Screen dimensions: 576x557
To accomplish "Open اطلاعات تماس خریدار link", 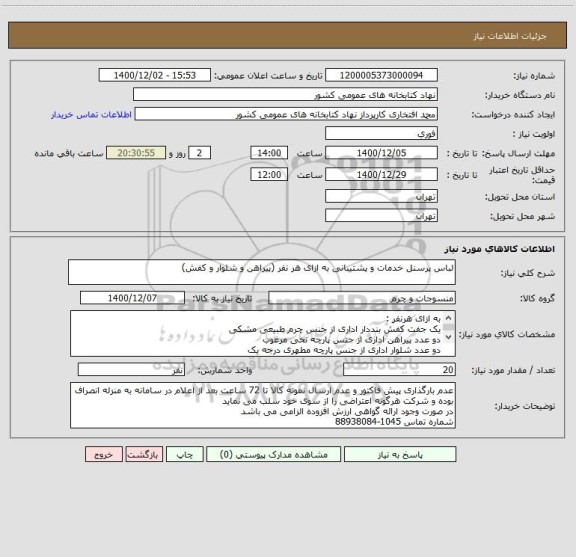I will point(91,115).
